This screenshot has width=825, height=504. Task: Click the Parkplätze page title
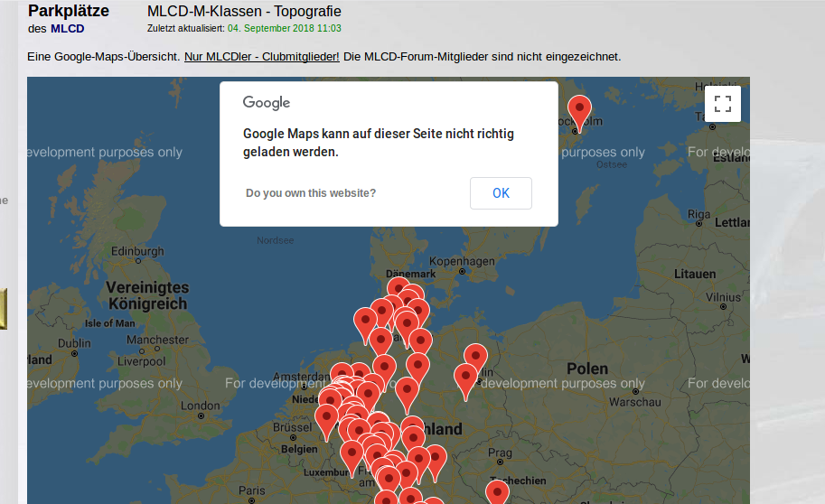click(69, 11)
